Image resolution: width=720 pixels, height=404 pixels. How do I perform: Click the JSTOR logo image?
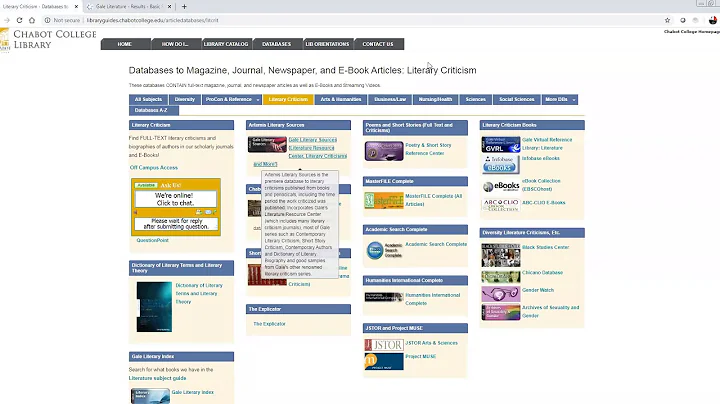click(x=384, y=345)
